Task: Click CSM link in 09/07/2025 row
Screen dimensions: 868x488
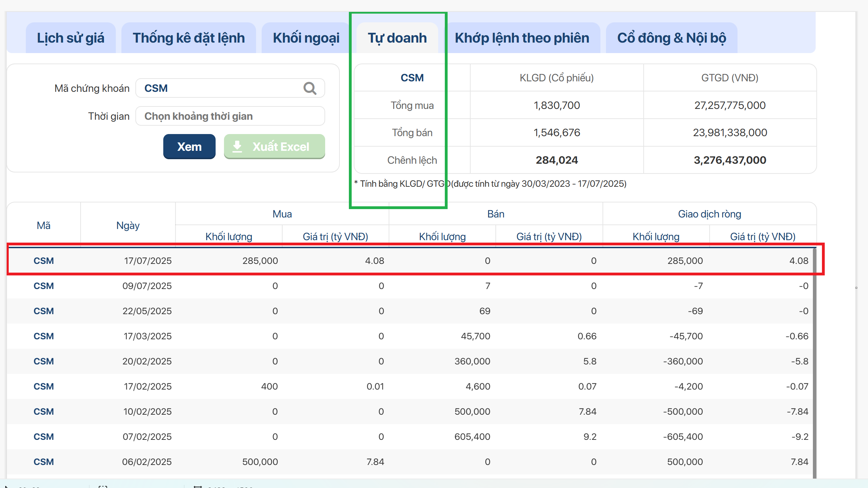Action: [x=44, y=286]
